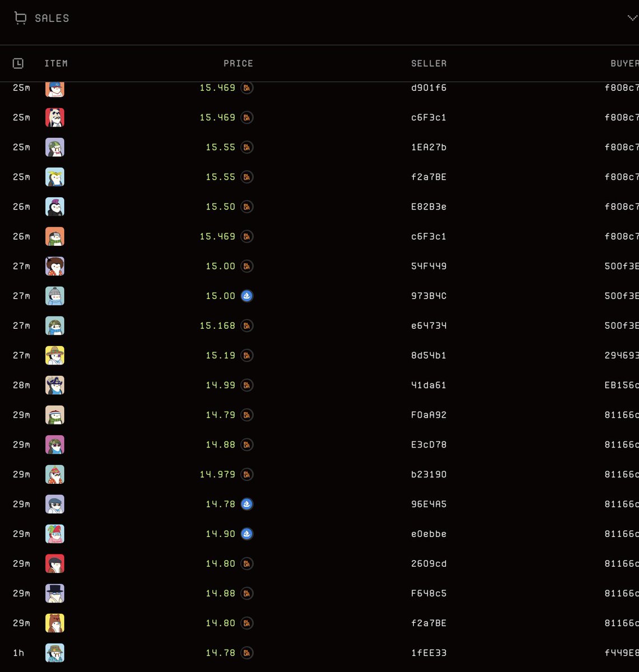Image resolution: width=639 pixels, height=672 pixels.
Task: Open the penguin thumbnail in the 54F449 row
Action: point(55,266)
